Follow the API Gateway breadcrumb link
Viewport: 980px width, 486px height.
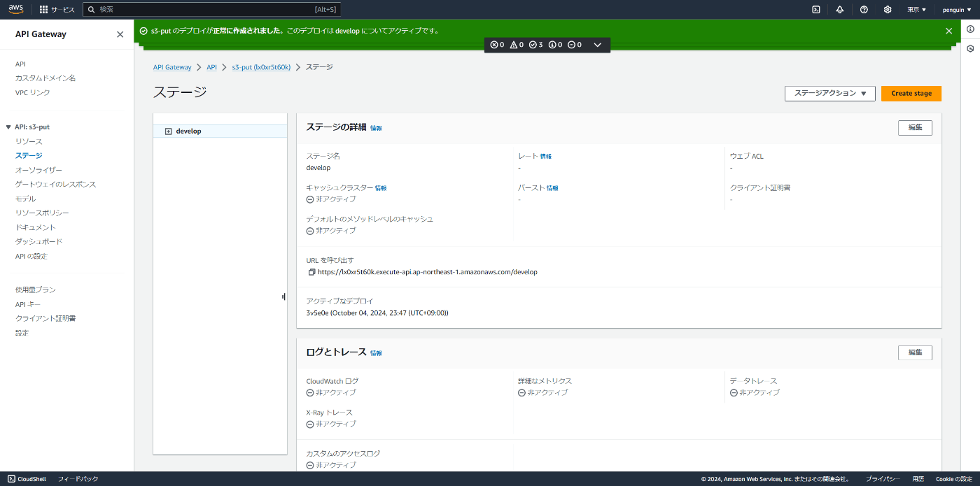(172, 67)
